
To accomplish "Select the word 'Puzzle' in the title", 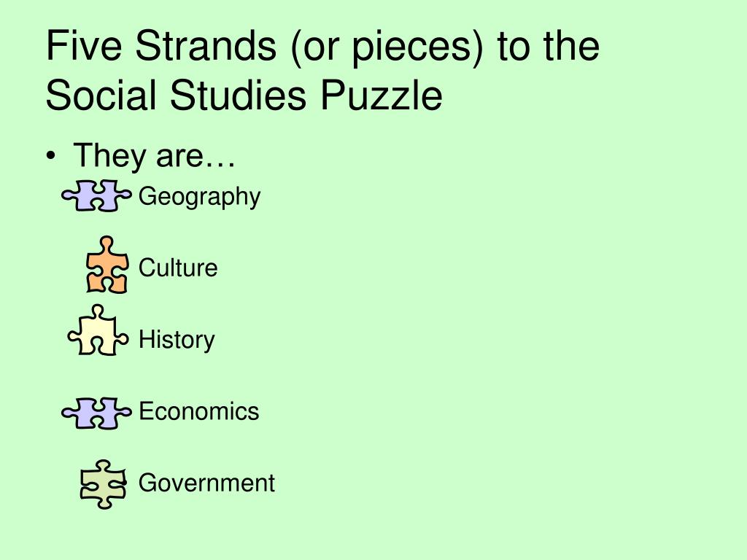I will pos(382,96).
